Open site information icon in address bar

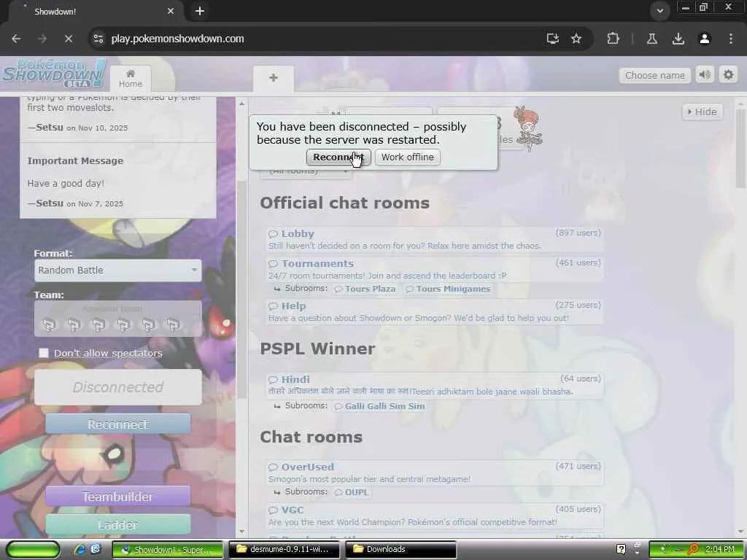point(98,39)
